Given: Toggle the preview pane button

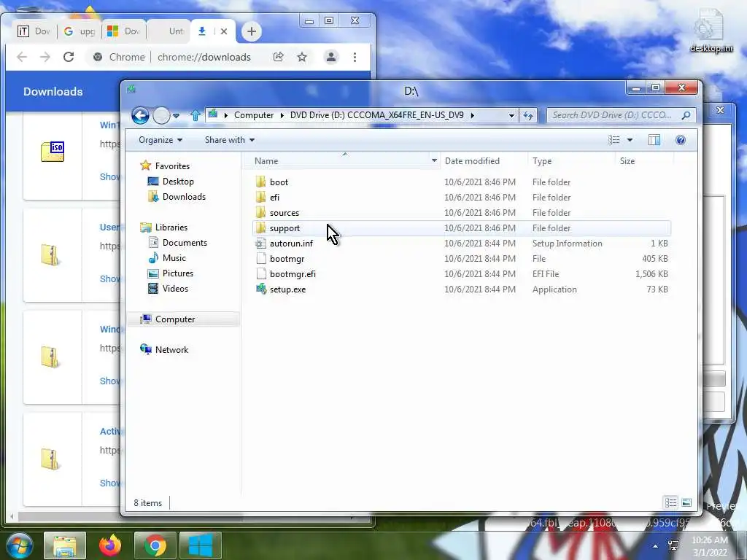Looking at the screenshot, I should click(x=654, y=140).
